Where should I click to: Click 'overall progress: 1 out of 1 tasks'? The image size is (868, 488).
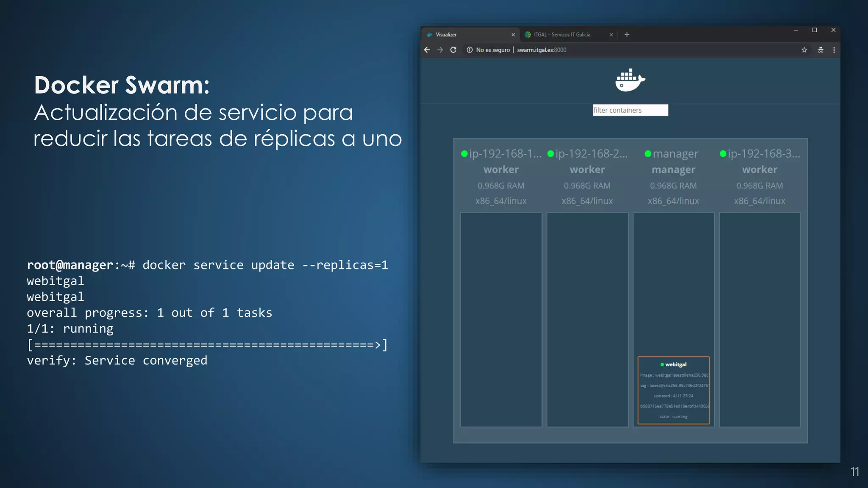point(149,313)
